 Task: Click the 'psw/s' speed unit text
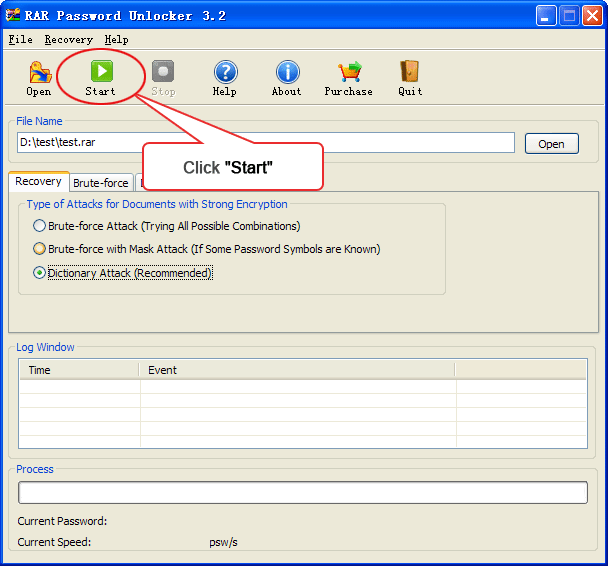(x=223, y=542)
